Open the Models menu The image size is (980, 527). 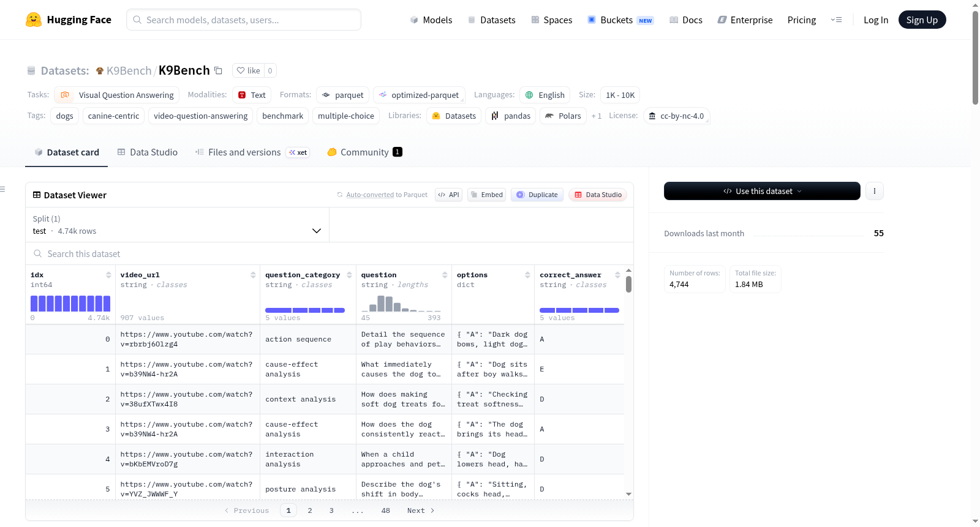(431, 20)
